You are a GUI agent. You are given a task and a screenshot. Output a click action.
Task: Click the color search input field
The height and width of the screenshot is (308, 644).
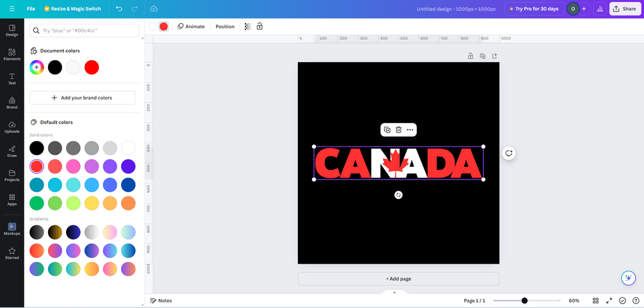[84, 30]
